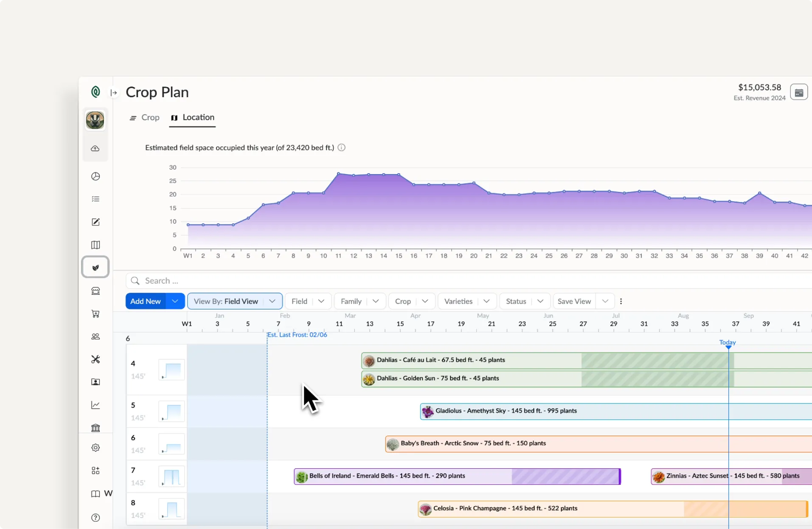Open the shopping cart sidebar icon
812x529 pixels.
pyautogui.click(x=95, y=314)
